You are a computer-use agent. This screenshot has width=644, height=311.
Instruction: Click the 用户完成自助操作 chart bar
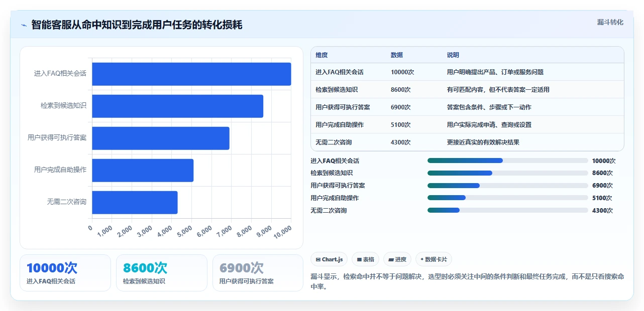click(x=143, y=170)
